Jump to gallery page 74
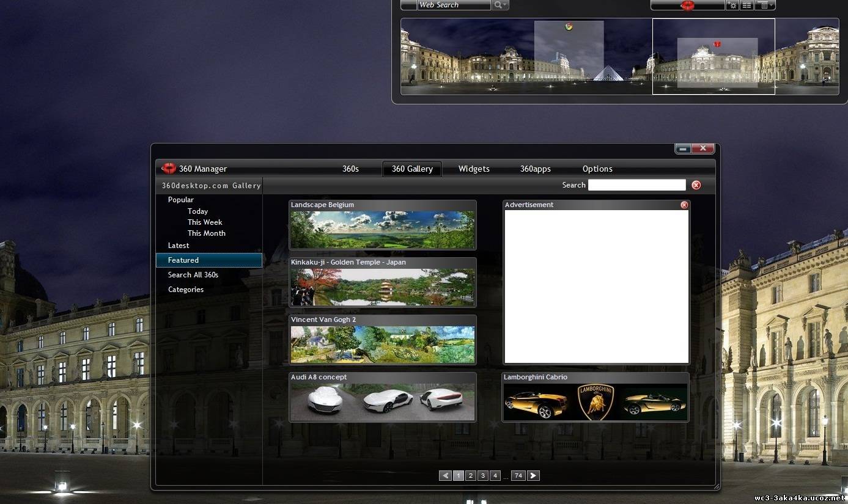 (x=518, y=476)
